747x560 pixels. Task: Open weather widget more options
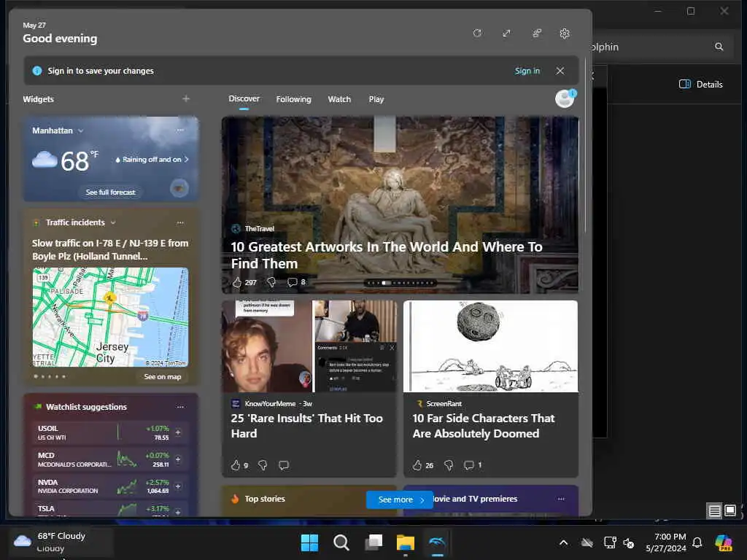click(180, 130)
